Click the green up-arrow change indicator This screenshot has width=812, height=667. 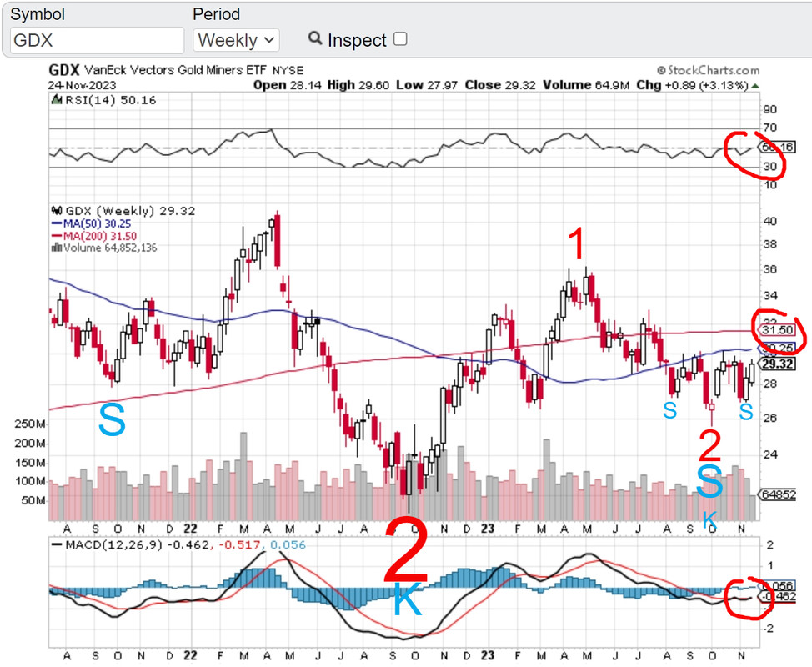pyautogui.click(x=755, y=85)
